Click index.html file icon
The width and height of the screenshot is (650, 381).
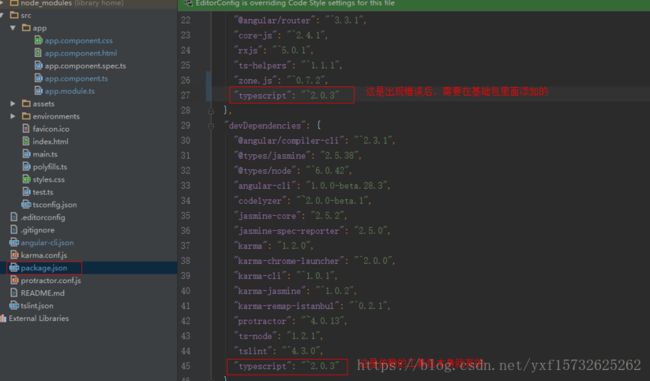(26, 141)
